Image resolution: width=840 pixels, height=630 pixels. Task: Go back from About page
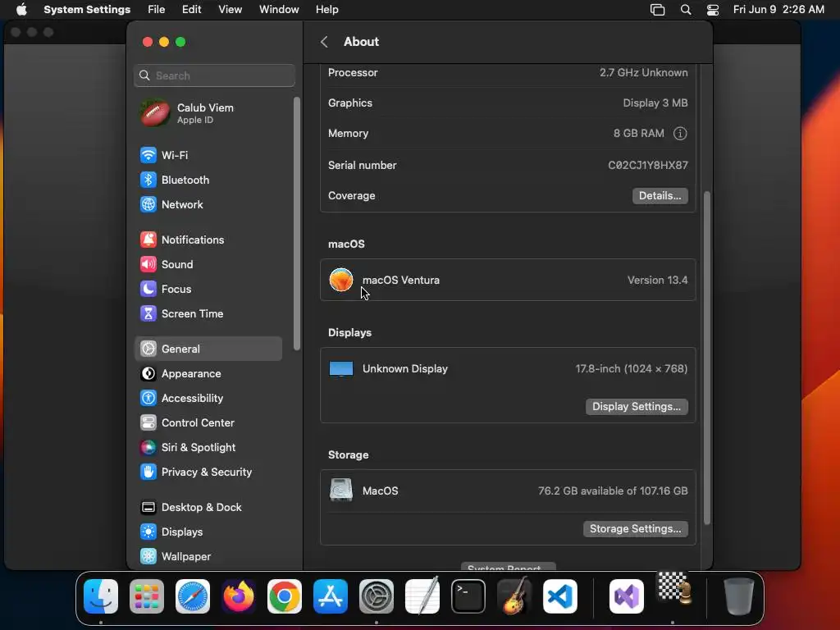(x=324, y=42)
